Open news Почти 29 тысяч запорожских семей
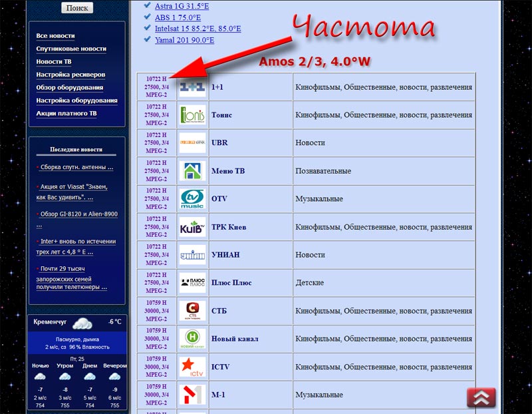The width and height of the screenshot is (532, 414). pyautogui.click(x=72, y=278)
